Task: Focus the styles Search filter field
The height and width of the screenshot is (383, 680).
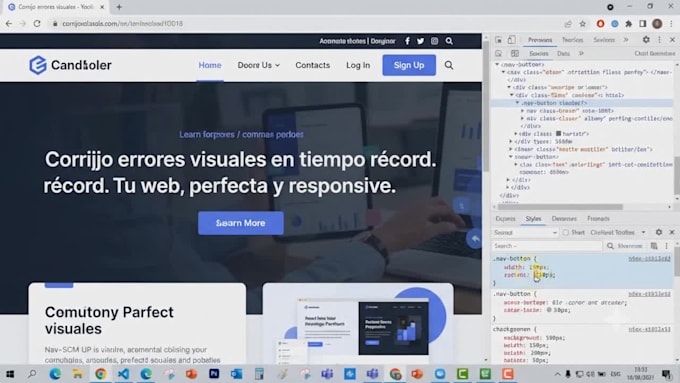Action: 547,246
